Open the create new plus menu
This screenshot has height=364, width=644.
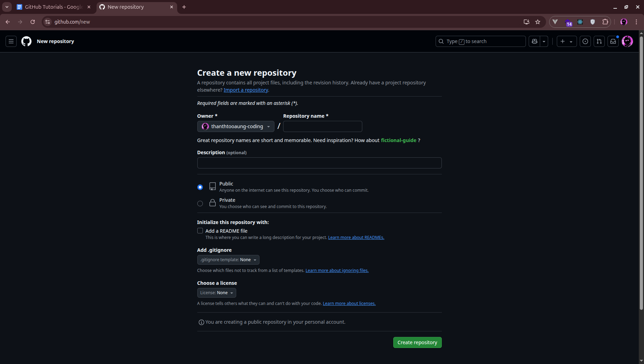coord(566,41)
